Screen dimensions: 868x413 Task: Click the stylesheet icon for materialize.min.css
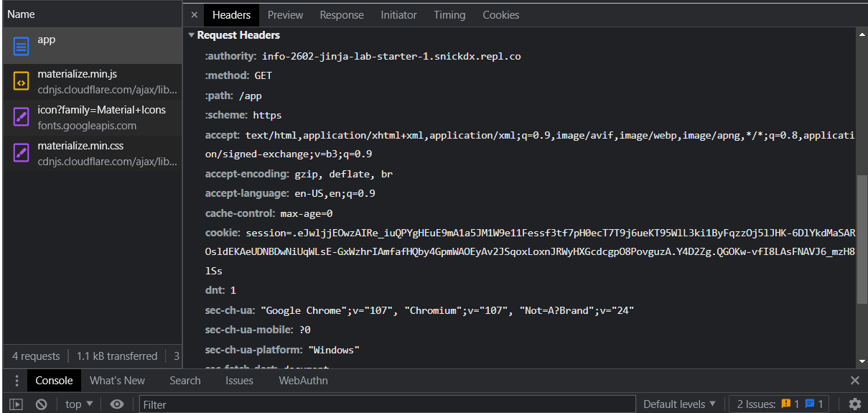coord(22,153)
